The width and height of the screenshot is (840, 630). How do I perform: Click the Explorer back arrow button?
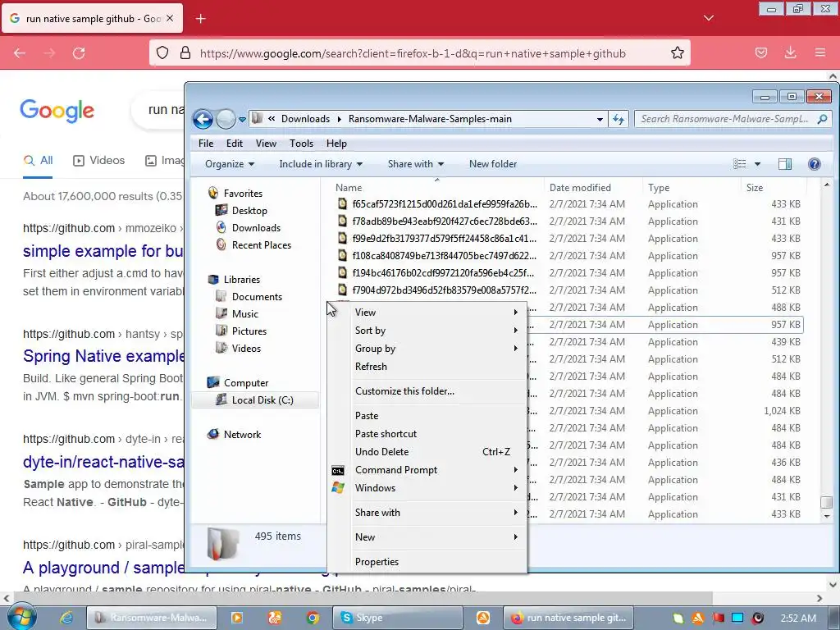point(203,119)
